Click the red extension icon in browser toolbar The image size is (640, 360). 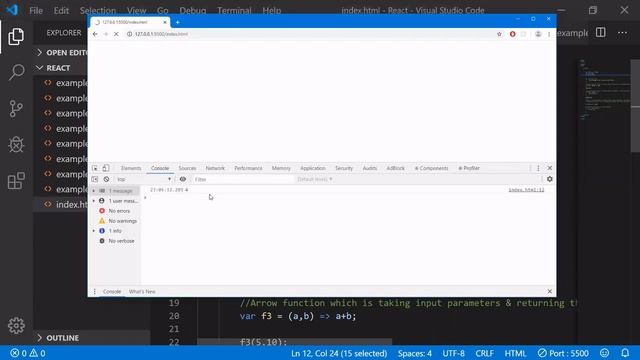513,34
